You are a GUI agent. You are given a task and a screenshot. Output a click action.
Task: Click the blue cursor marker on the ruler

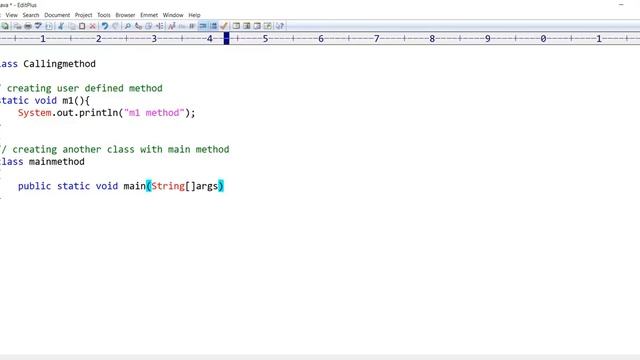point(227,39)
